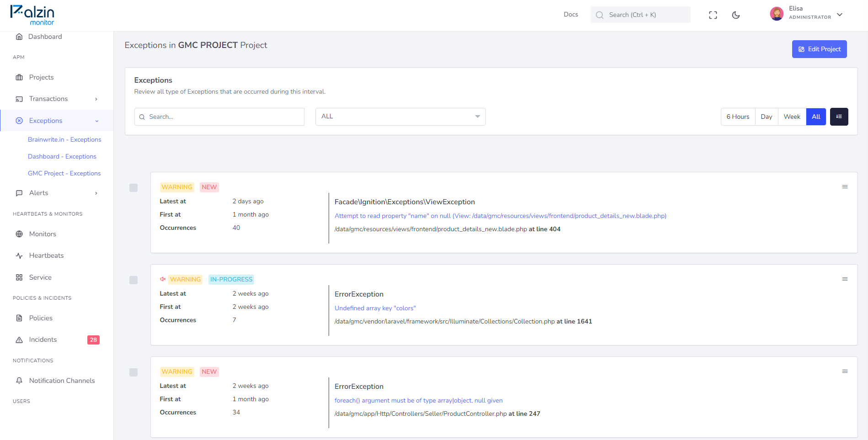
Task: Click the muted speaker icon beside WARNING
Action: pyautogui.click(x=163, y=279)
